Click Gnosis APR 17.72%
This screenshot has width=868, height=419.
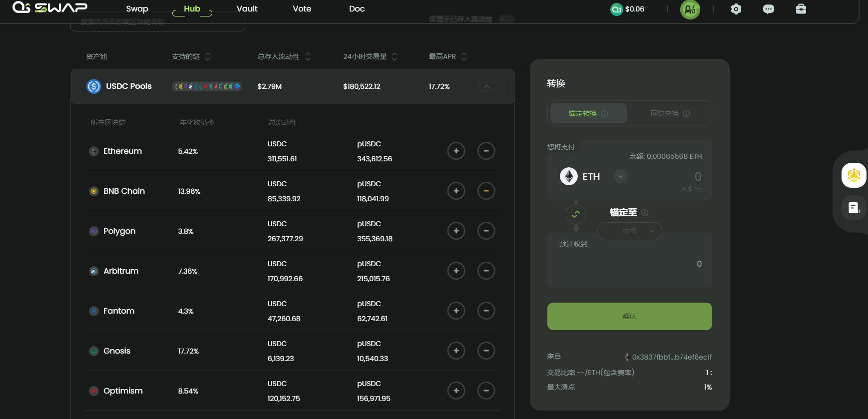(x=188, y=351)
